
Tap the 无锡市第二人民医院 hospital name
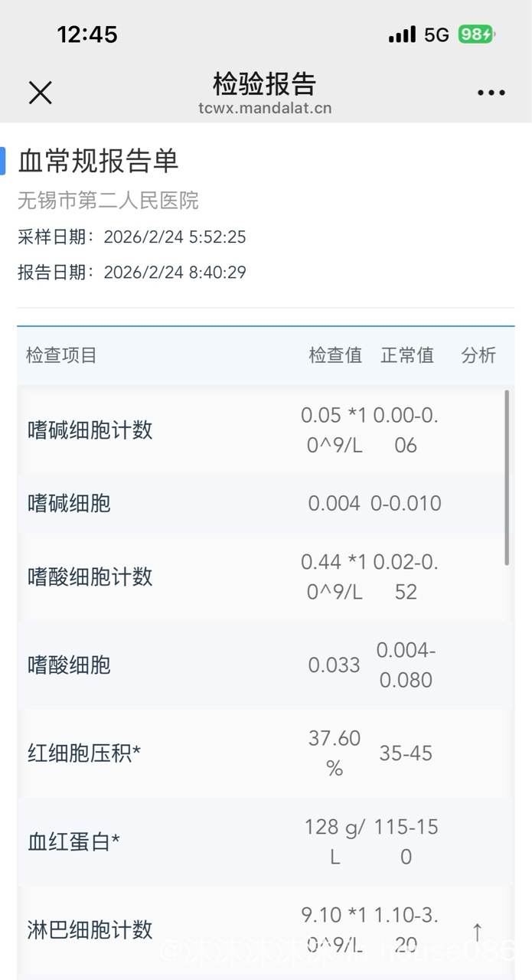tap(108, 201)
